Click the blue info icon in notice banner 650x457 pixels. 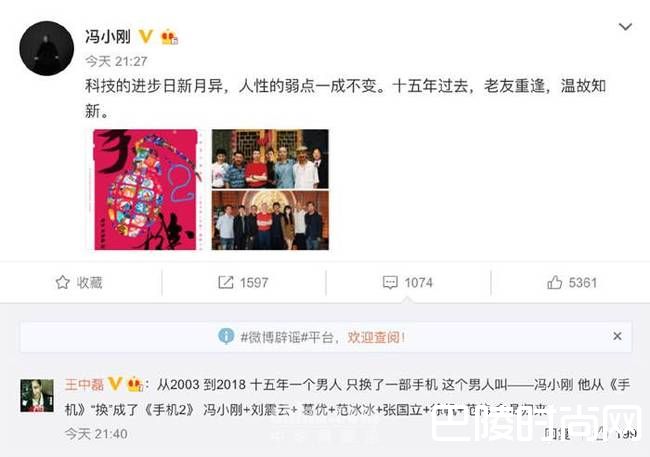tap(226, 336)
